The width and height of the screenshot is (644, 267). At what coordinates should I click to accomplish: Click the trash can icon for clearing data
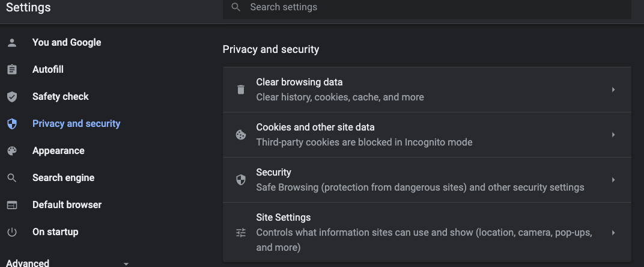point(241,90)
